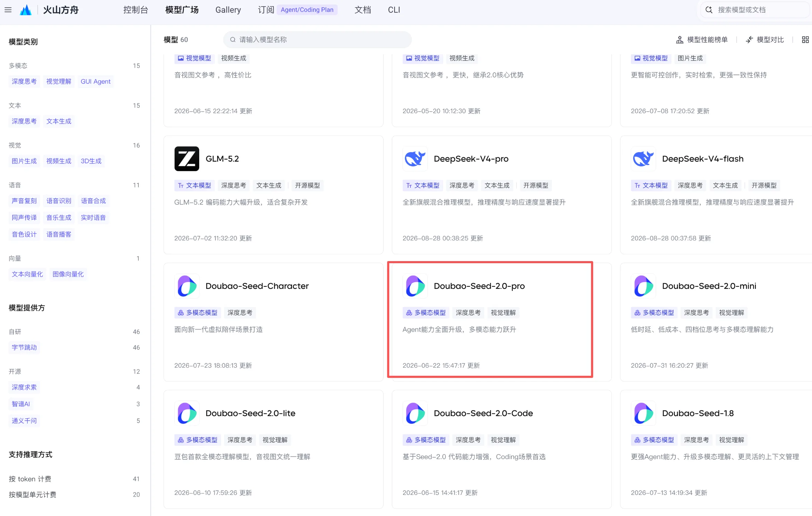Image resolution: width=812 pixels, height=516 pixels.
Task: Filter by 3D生成 tag
Action: click(91, 161)
